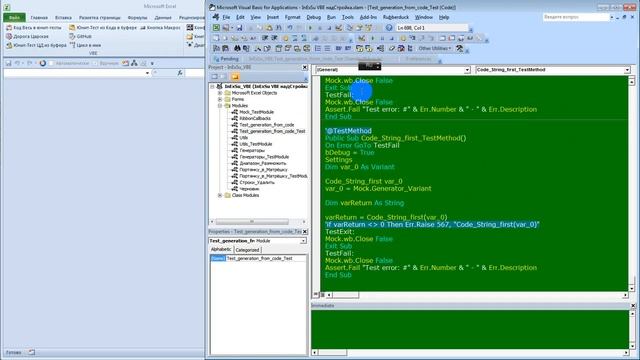Open the Code_String_first_TestMethod procedure dropdown

627,70
